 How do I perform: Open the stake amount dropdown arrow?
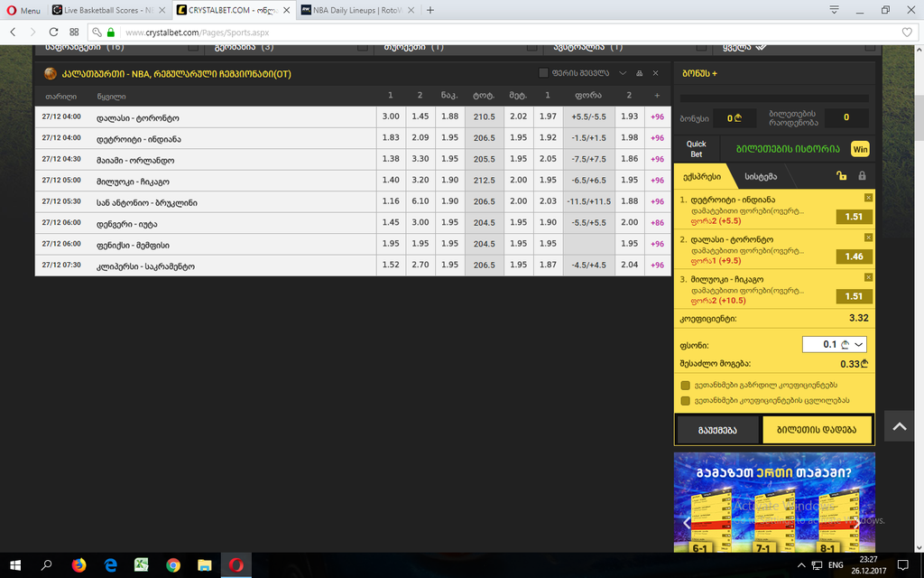pos(859,344)
